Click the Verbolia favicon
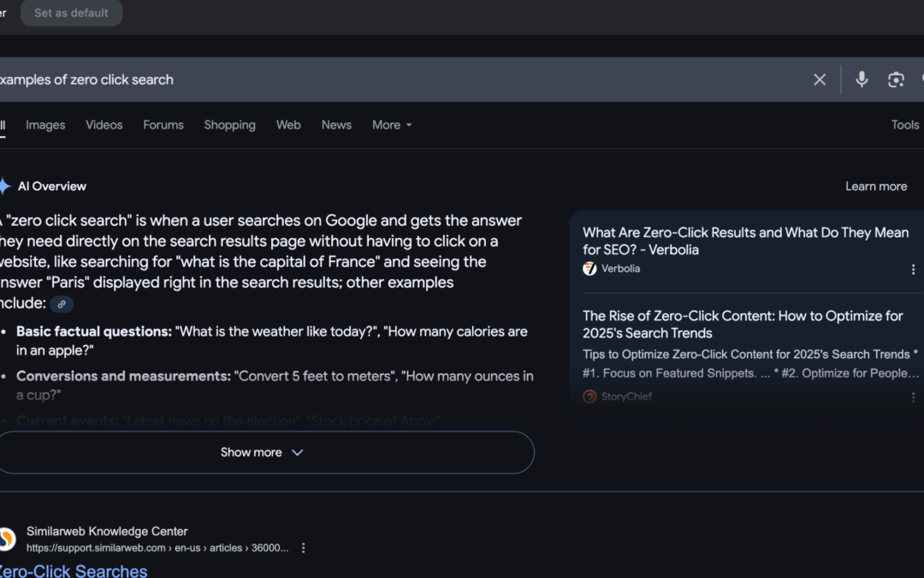This screenshot has width=924, height=578. (x=589, y=269)
